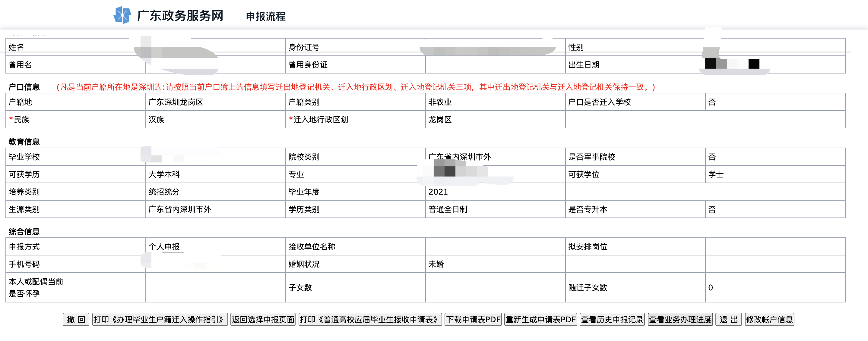868x341 pixels.
Task: Click the 户口是否迁入学校 label
Action: coord(600,102)
